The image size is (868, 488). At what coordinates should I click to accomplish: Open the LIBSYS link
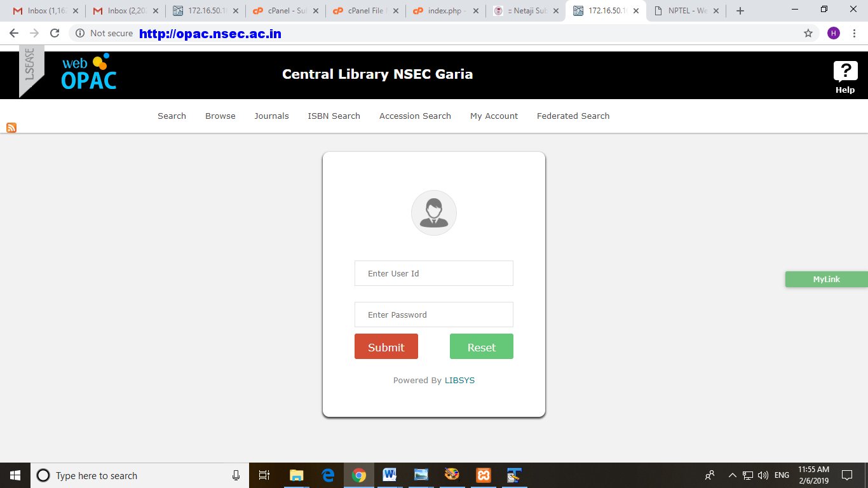click(459, 380)
